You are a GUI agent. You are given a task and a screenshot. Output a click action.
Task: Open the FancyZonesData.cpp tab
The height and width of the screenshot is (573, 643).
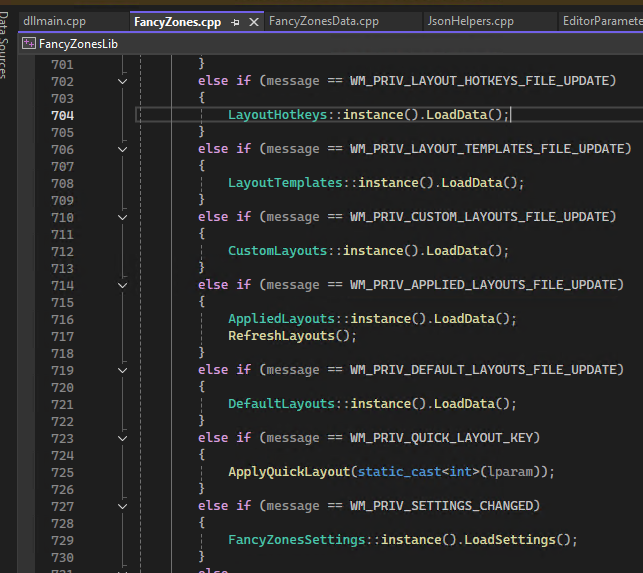(x=323, y=21)
